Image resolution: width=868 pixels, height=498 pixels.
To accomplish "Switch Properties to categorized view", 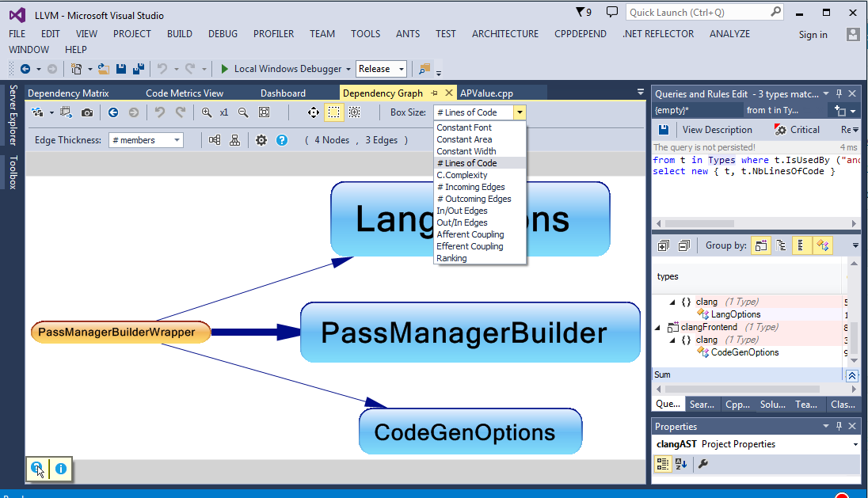I will (662, 464).
